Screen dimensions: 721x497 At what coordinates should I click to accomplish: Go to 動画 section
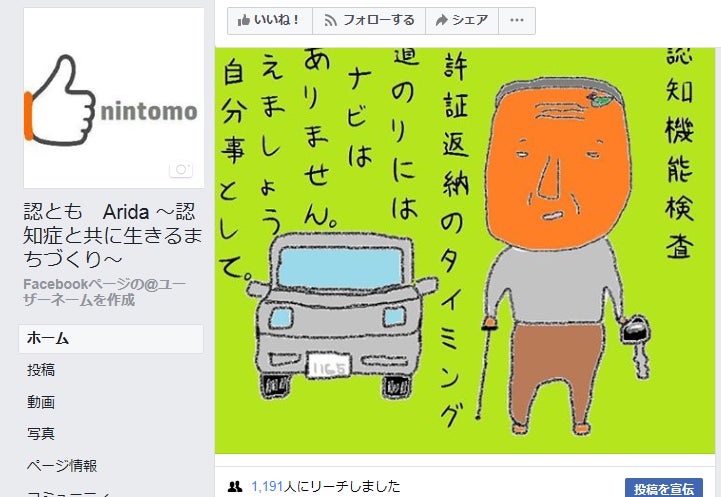click(x=41, y=402)
